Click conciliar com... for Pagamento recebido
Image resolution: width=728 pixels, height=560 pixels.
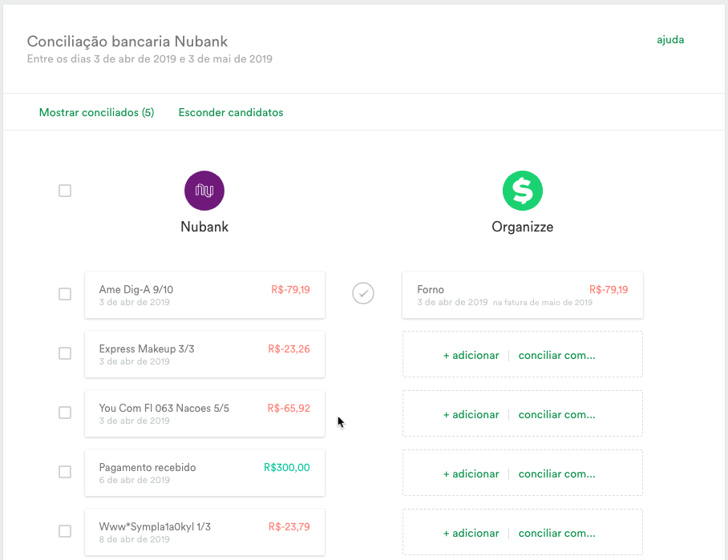coord(556,474)
